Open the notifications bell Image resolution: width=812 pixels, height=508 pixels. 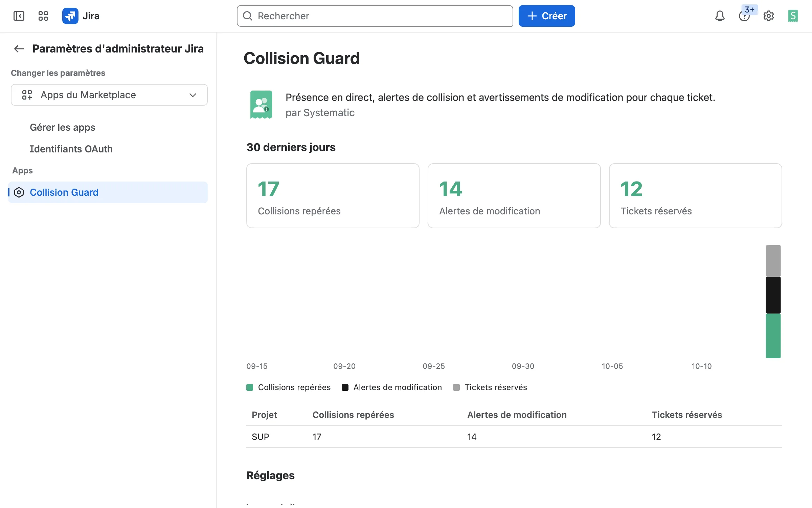coord(720,16)
